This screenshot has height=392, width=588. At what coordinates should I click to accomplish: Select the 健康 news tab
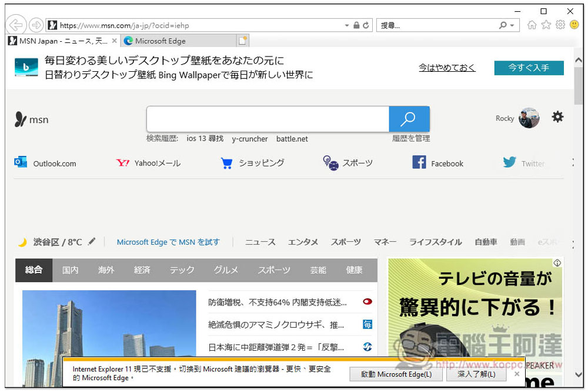pos(354,270)
